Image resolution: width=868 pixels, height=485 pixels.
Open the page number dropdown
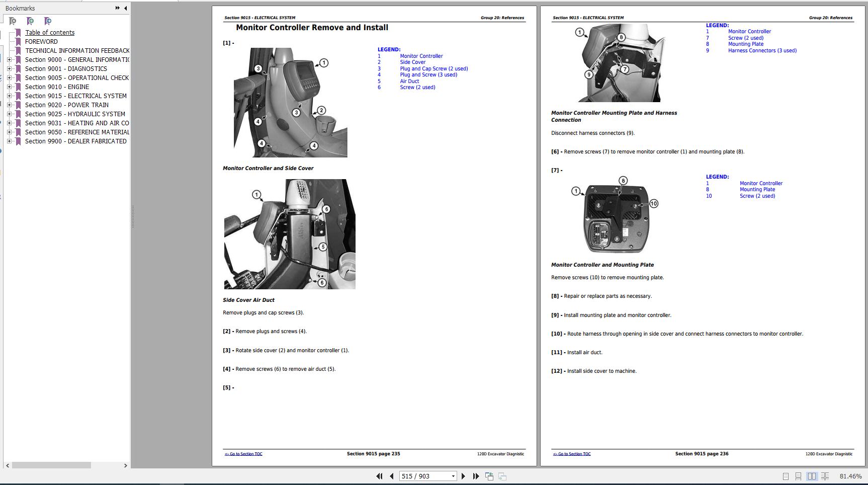coord(453,476)
